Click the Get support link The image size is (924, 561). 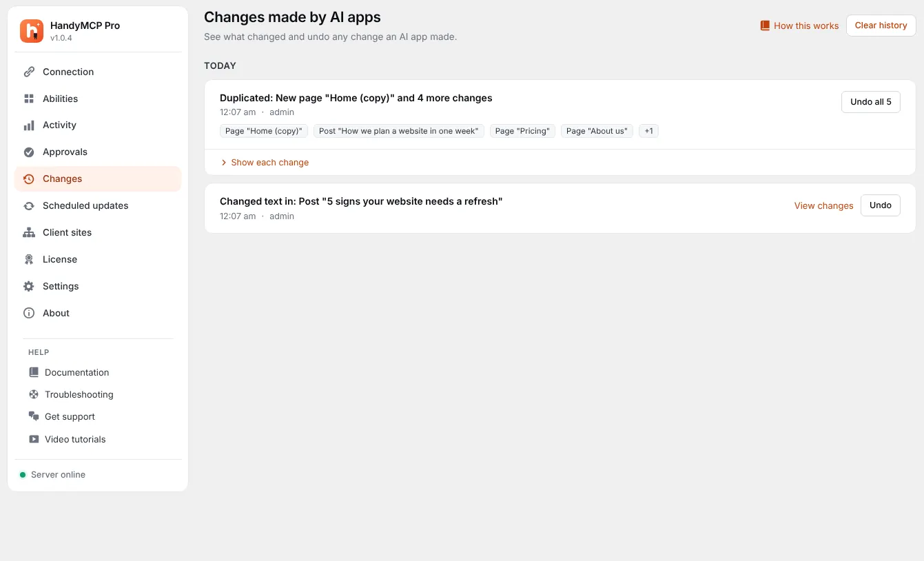click(70, 416)
